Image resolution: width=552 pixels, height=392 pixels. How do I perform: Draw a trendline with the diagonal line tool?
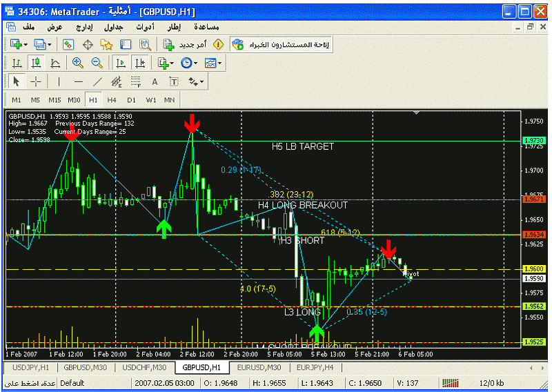point(97,81)
